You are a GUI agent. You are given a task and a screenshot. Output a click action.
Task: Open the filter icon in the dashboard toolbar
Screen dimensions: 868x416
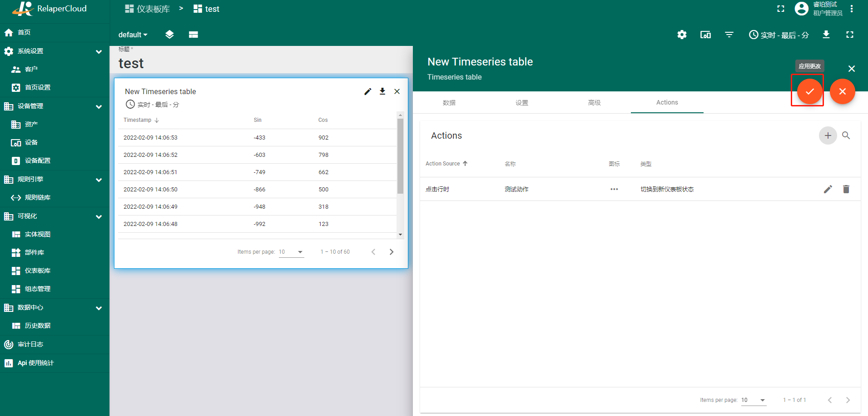[x=729, y=35]
